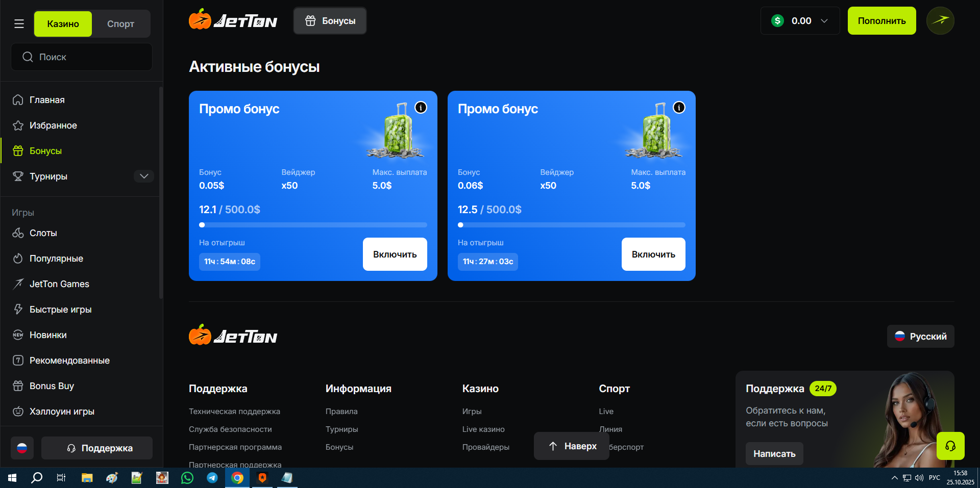
Task: Open Избранное in the sidebar
Action: coord(53,125)
